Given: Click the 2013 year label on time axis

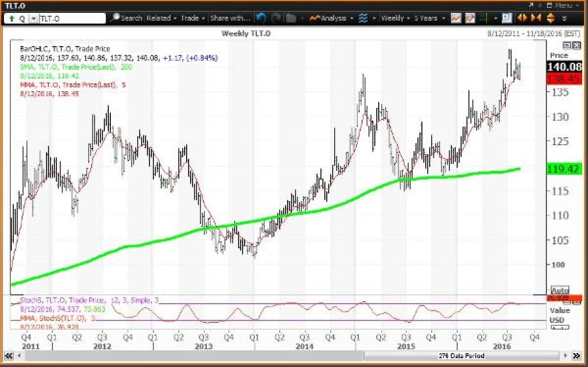Looking at the screenshot, I should click(204, 346).
